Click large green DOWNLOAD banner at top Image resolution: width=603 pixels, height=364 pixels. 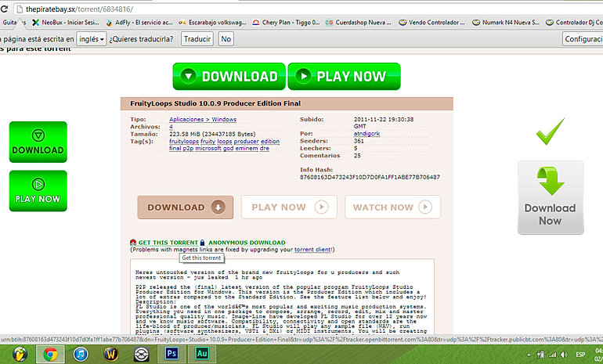pos(229,77)
